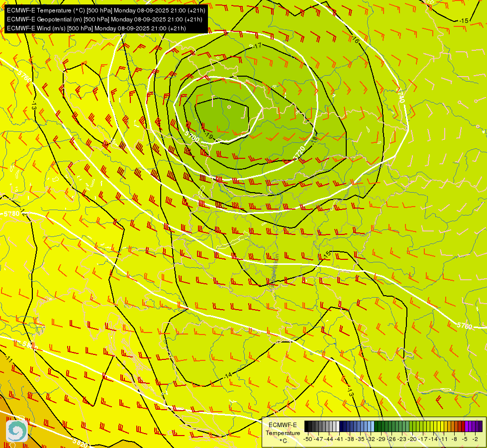The height and width of the screenshot is (448, 487).
Task: Pick the dark blue segment near -41 in legend
Action: (342, 427)
